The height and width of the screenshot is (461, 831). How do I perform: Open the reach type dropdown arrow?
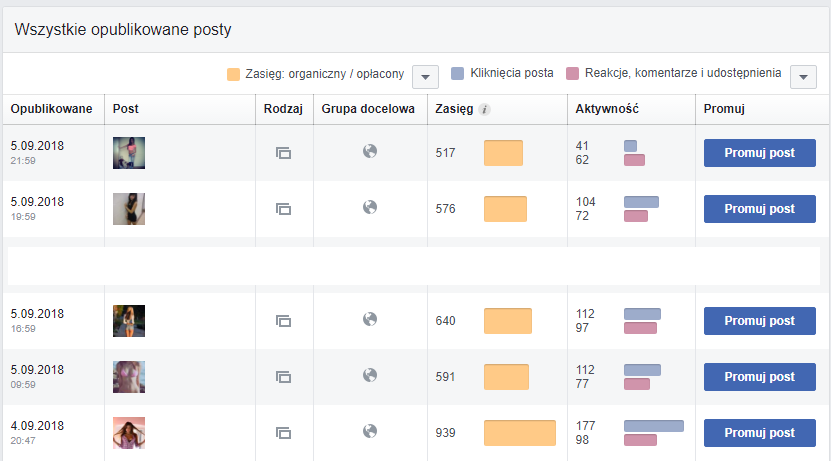[x=425, y=77]
